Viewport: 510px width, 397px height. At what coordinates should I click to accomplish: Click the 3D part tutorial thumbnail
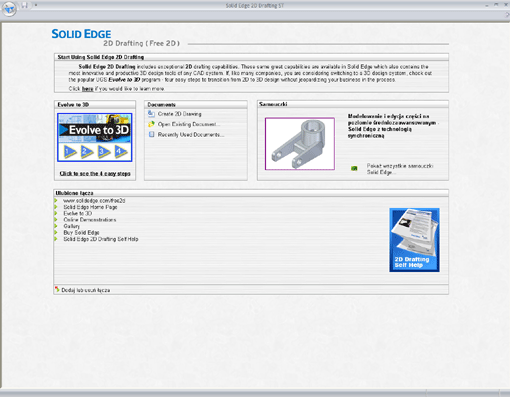(x=300, y=144)
